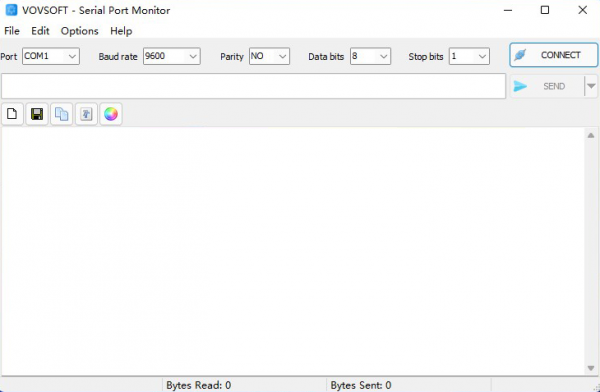The width and height of the screenshot is (600, 392).
Task: Open the Parity NO dropdown
Action: [x=269, y=56]
